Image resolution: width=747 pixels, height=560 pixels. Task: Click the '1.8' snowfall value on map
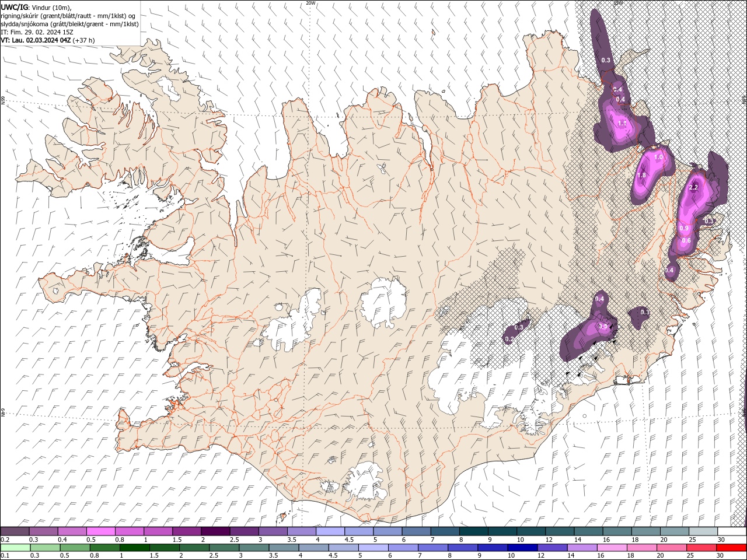click(642, 175)
